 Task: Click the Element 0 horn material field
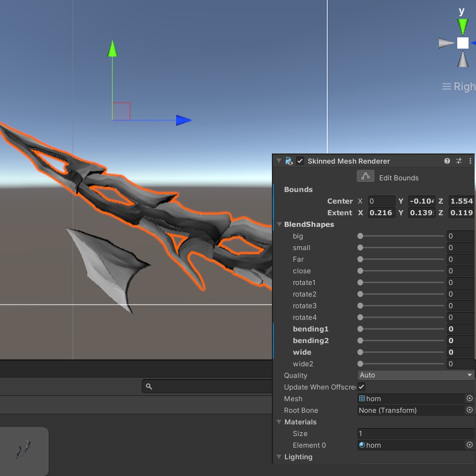point(411,445)
